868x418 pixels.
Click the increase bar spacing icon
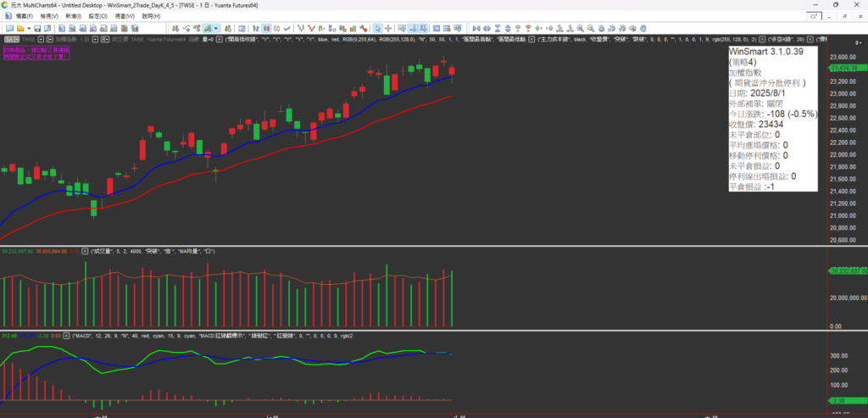pyautogui.click(x=487, y=28)
